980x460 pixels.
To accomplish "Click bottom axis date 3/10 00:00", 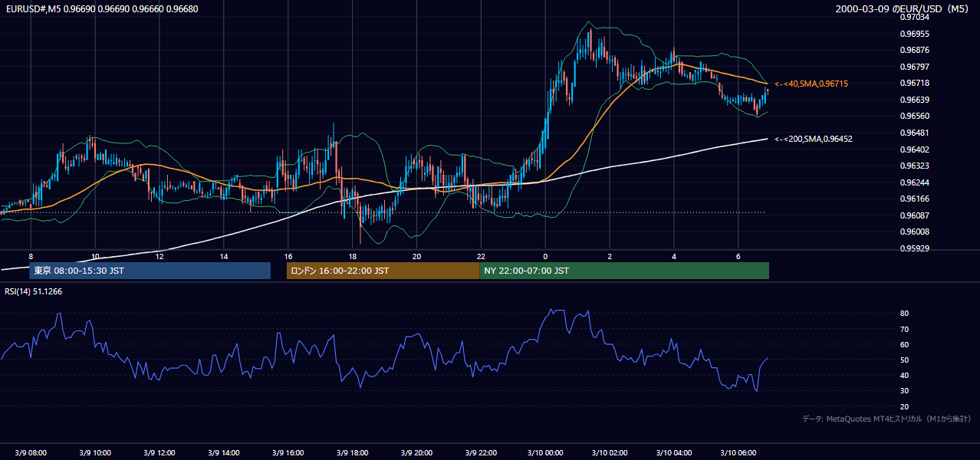I will (x=545, y=452).
